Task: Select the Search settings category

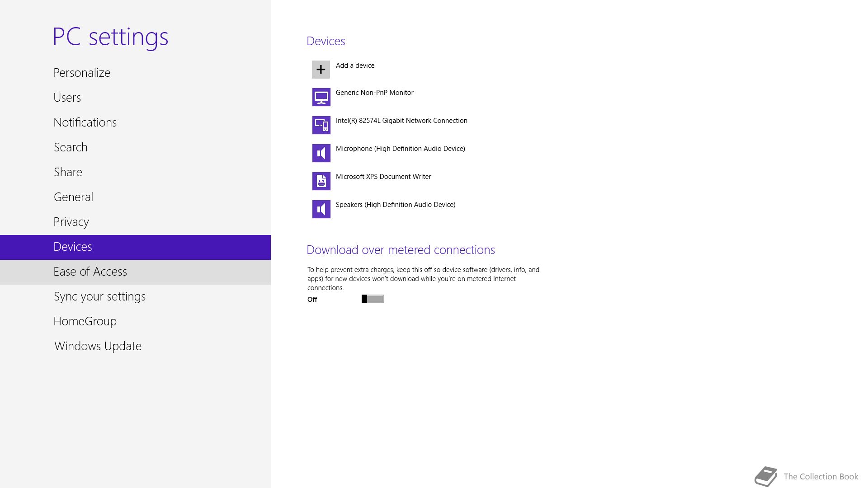Action: (x=71, y=147)
